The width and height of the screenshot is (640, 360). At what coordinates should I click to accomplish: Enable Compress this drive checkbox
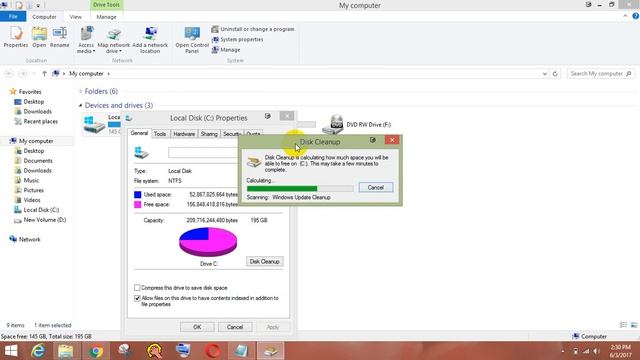coord(137,288)
